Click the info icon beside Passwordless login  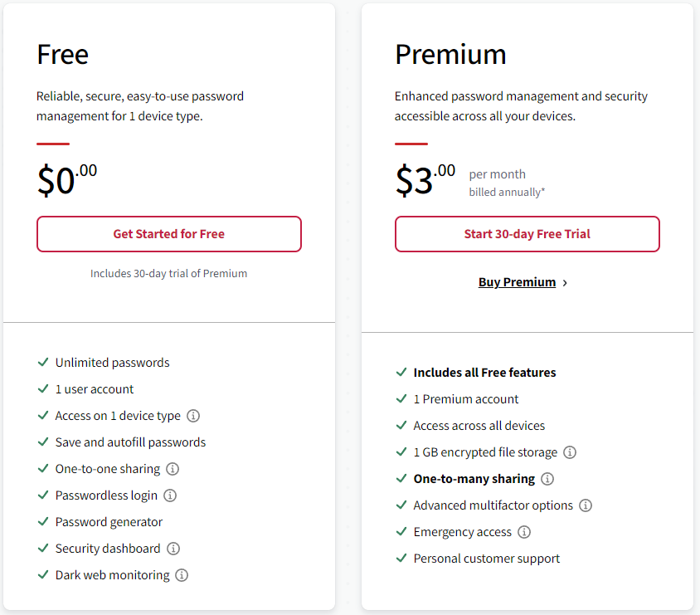pyautogui.click(x=170, y=495)
